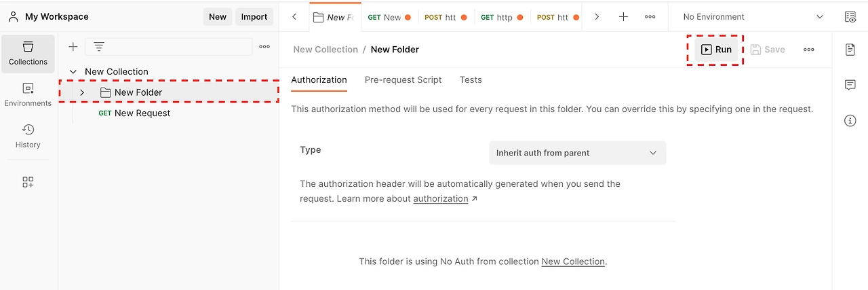
Task: Open the Collections sidebar panel
Action: 28,53
